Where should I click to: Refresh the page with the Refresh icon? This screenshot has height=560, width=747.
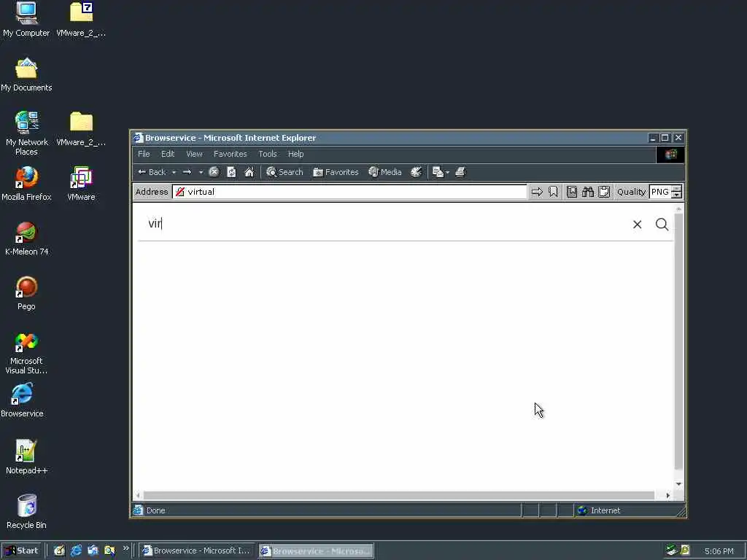tap(231, 172)
